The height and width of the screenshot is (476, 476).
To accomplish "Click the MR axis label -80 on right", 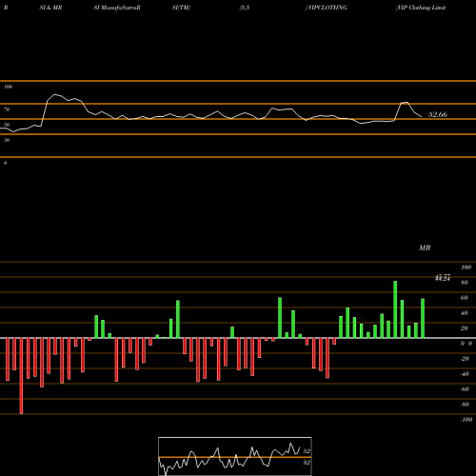I will click(465, 405).
